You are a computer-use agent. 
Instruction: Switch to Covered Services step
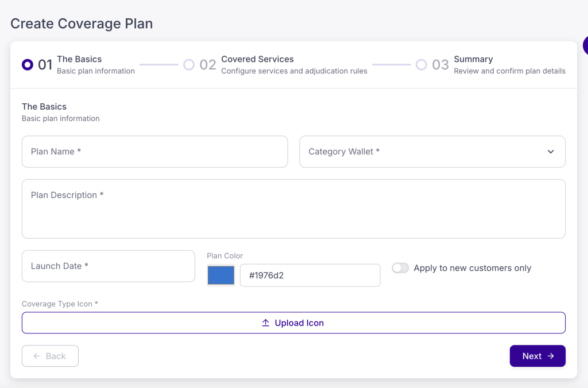point(257,59)
